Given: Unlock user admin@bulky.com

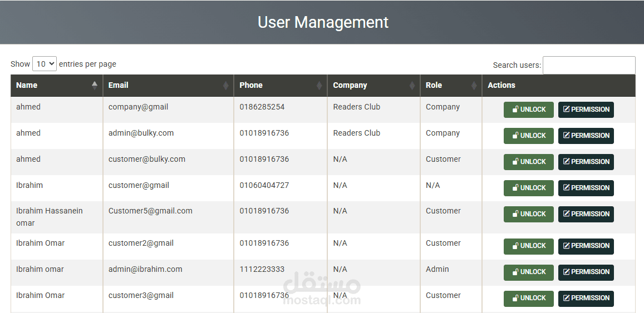Looking at the screenshot, I should pyautogui.click(x=529, y=136).
